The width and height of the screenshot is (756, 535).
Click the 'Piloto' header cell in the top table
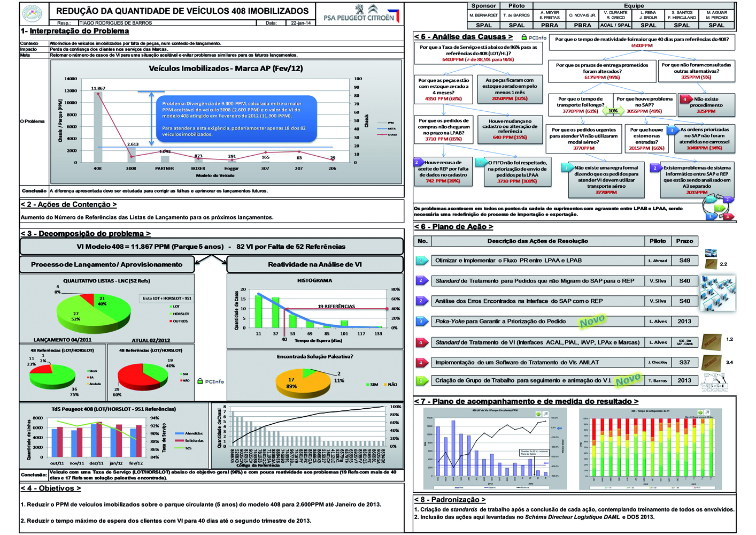(516, 6)
